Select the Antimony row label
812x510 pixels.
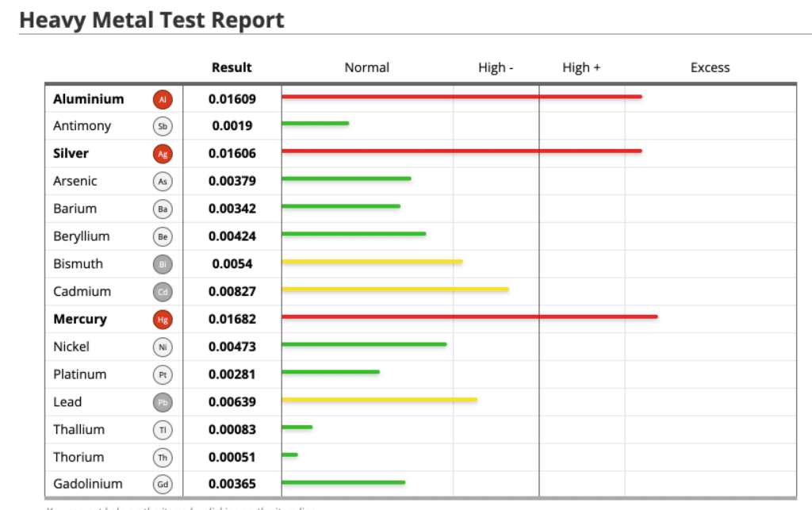coord(82,126)
